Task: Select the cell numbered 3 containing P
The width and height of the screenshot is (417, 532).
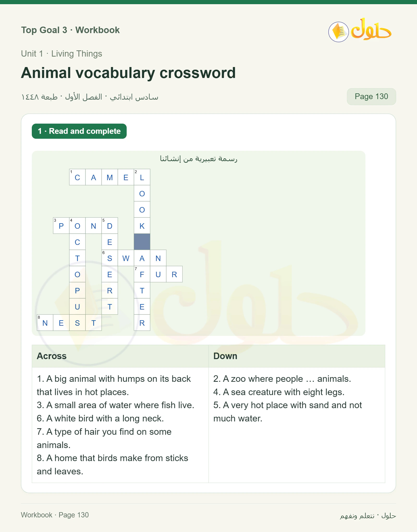Action: [61, 226]
